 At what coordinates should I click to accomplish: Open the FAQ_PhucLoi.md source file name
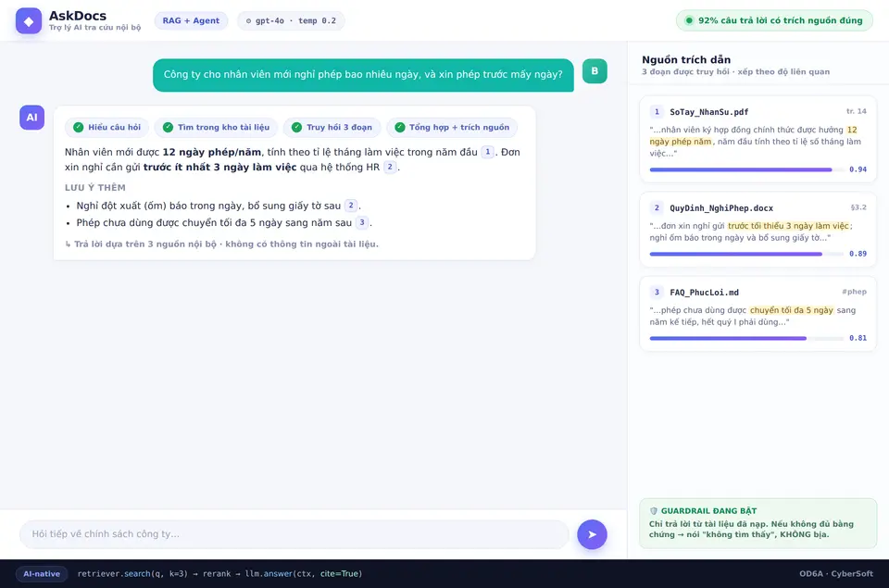coord(704,293)
